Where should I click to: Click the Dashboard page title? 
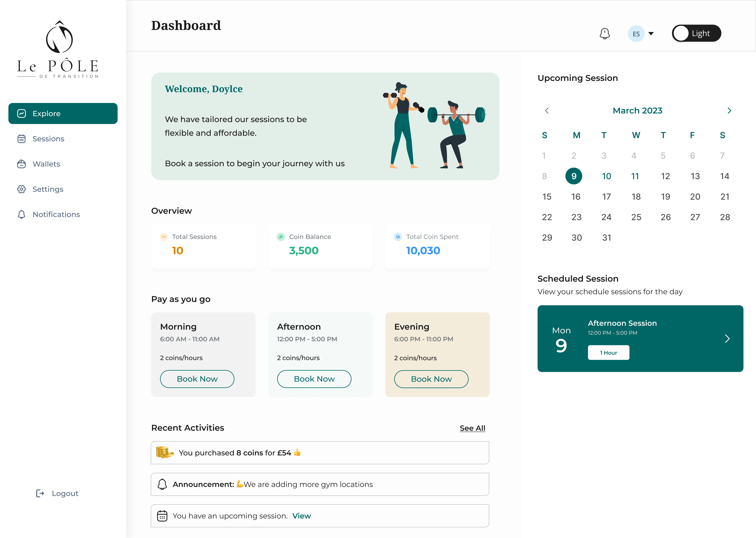pos(186,25)
